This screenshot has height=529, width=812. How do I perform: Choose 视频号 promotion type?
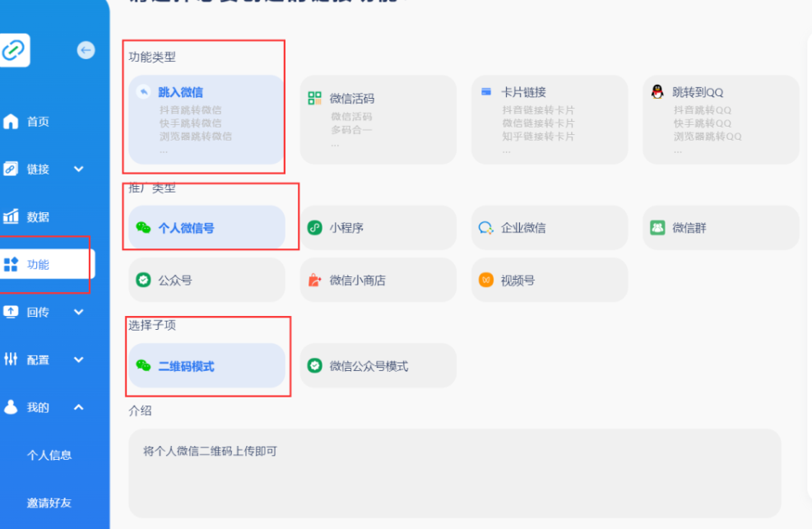click(x=550, y=280)
